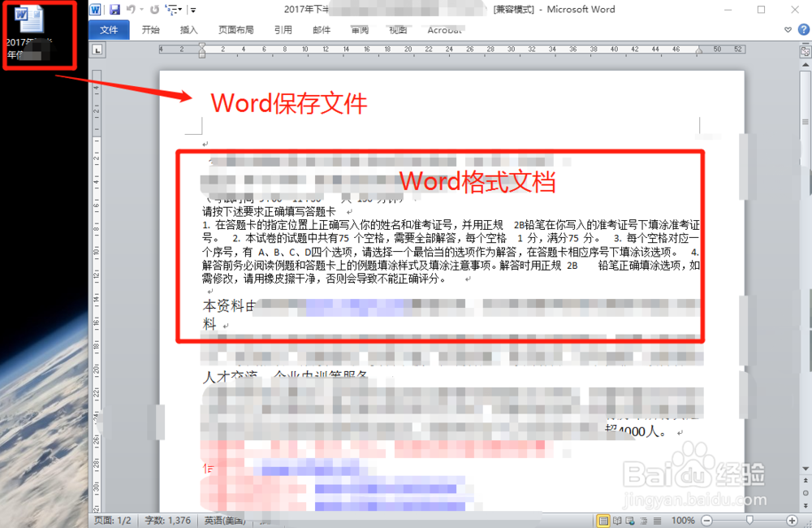Maximize the Microsoft Word window
The height and width of the screenshot is (528, 812).
pyautogui.click(x=762, y=9)
